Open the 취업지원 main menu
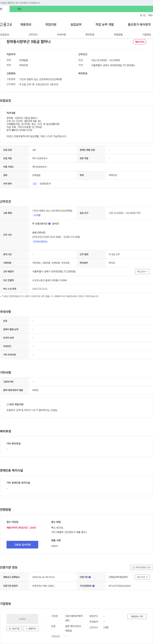The image size is (153, 644). [x=51, y=25]
